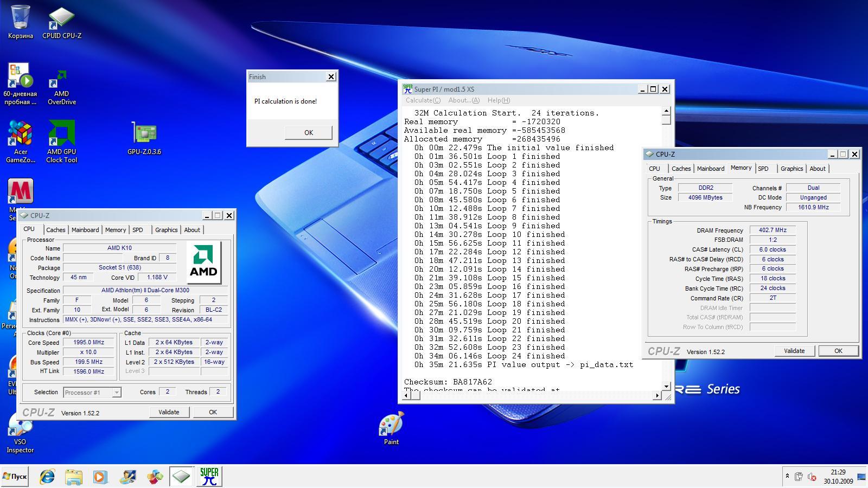Screen dimensions: 868x488
Task: Open the Acer GameZone desktop icon
Action: [x=20, y=142]
